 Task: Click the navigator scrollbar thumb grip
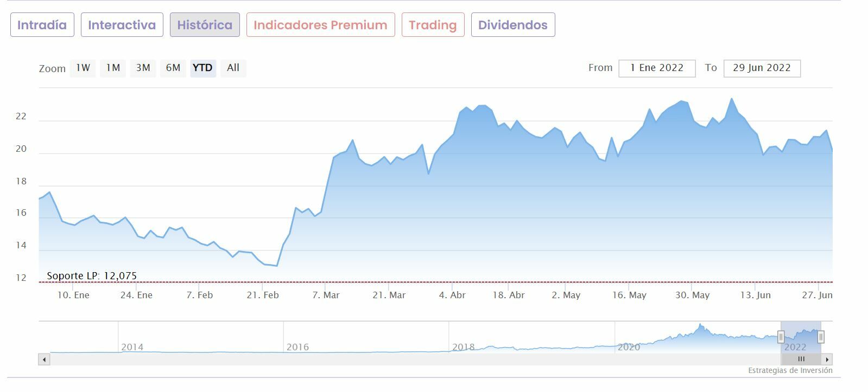point(801,359)
